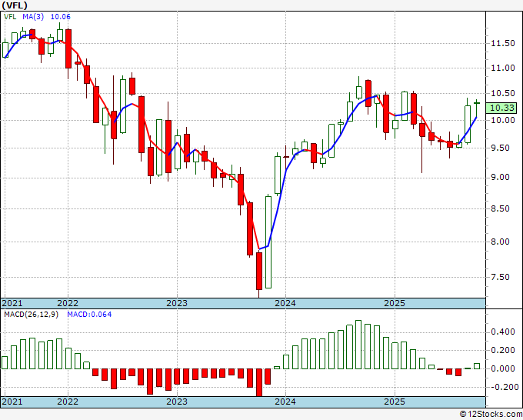Click 2021 on the price chart timeline
The image size is (523, 420).
point(12,303)
